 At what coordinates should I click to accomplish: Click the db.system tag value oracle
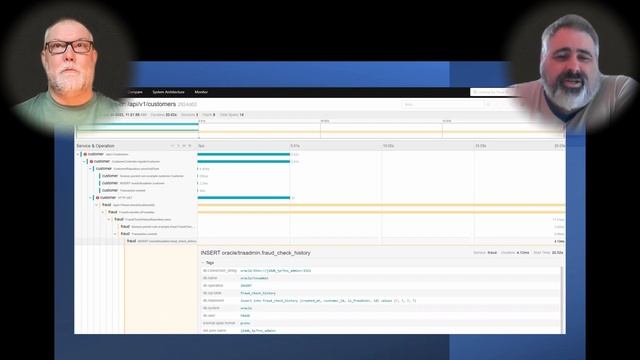click(246, 308)
